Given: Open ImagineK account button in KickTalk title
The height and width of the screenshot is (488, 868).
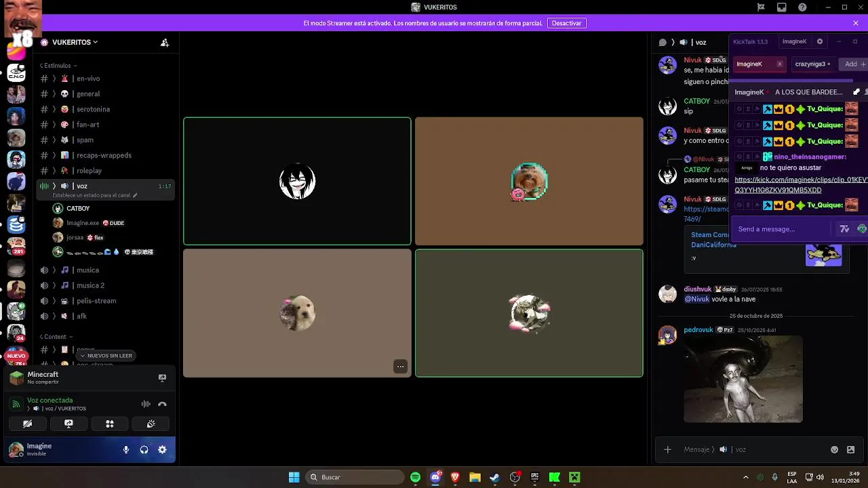Looking at the screenshot, I should tap(794, 41).
